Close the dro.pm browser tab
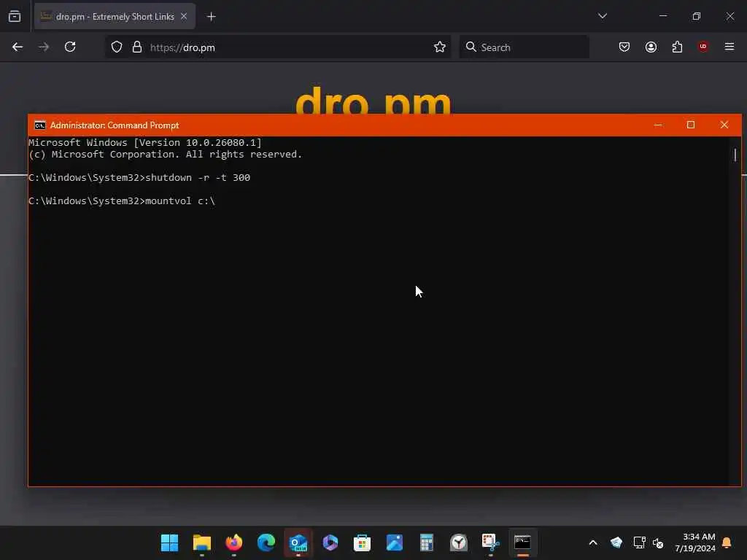 184,16
